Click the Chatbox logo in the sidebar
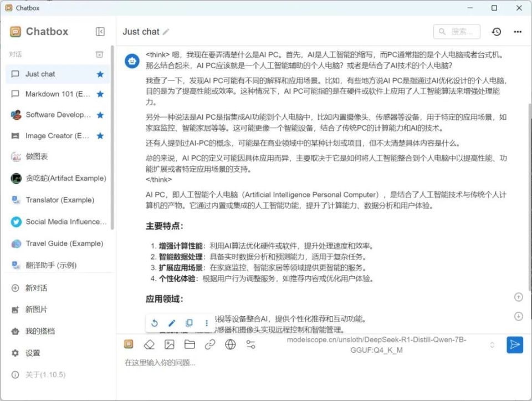This screenshot has height=401, width=532. 16,32
